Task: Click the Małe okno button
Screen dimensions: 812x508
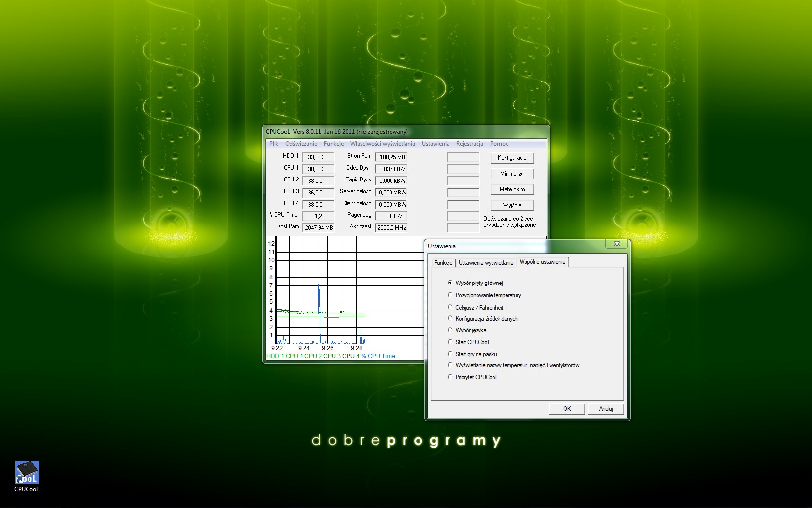Action: (x=512, y=189)
